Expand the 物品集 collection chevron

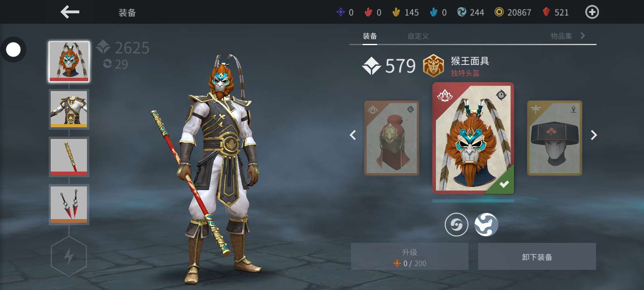click(583, 36)
